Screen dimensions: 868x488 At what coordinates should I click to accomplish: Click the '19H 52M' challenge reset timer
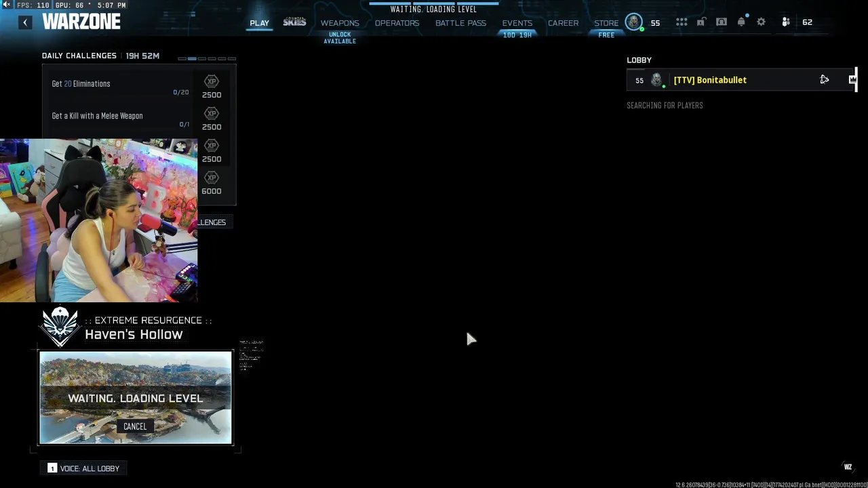click(x=142, y=56)
